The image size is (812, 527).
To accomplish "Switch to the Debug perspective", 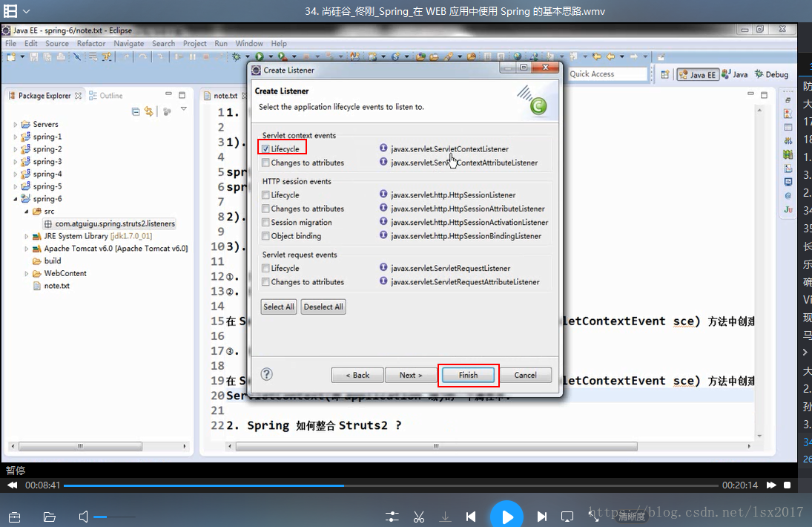I will (772, 74).
